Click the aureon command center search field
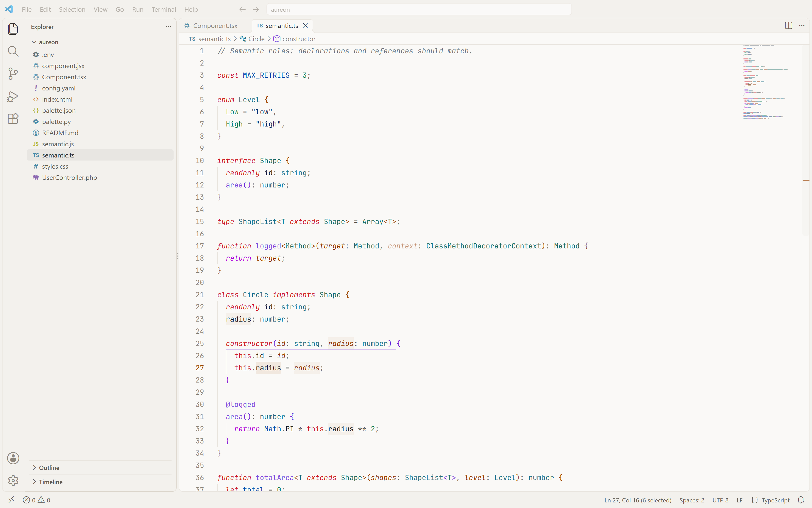Viewport: 812px width, 508px height. click(x=419, y=9)
